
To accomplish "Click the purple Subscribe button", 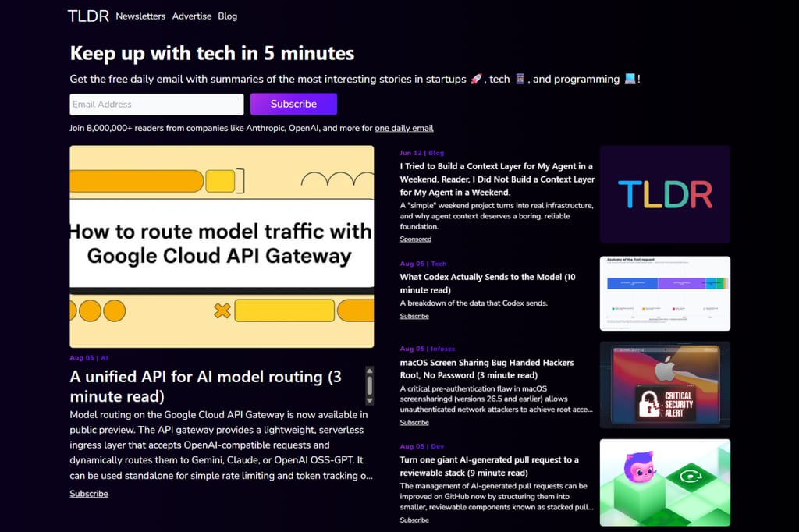I will (293, 104).
